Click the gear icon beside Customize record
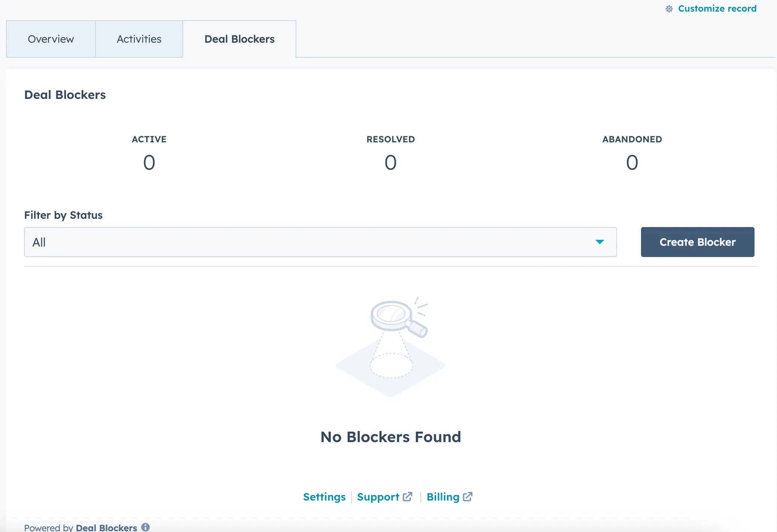The image size is (777, 532). 669,9
